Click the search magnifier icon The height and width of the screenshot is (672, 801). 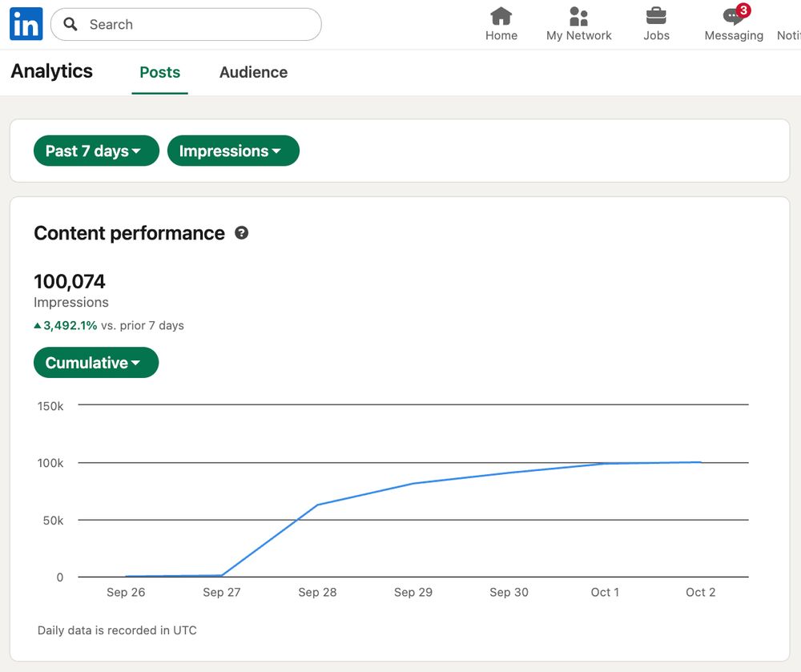(70, 25)
